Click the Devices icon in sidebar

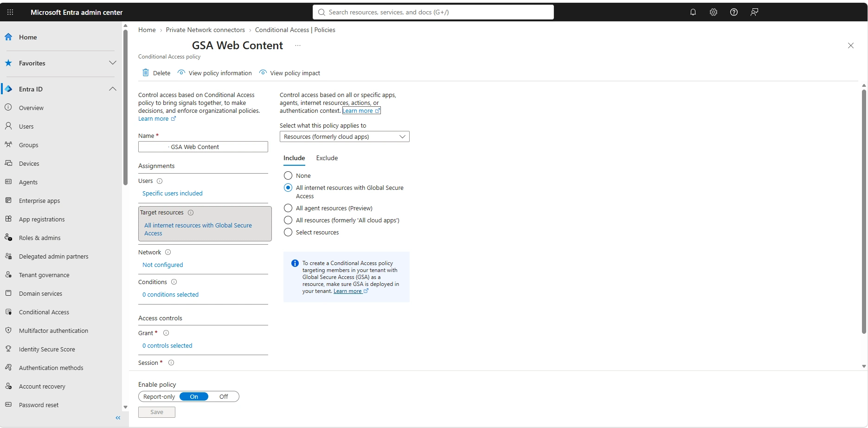[8, 163]
